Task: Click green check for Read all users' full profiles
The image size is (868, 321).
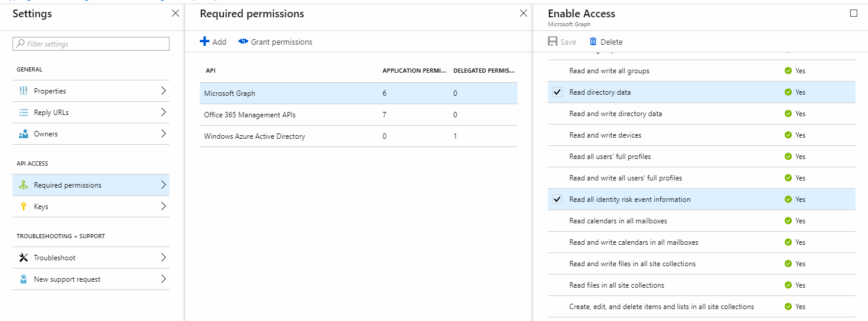Action: pos(788,157)
